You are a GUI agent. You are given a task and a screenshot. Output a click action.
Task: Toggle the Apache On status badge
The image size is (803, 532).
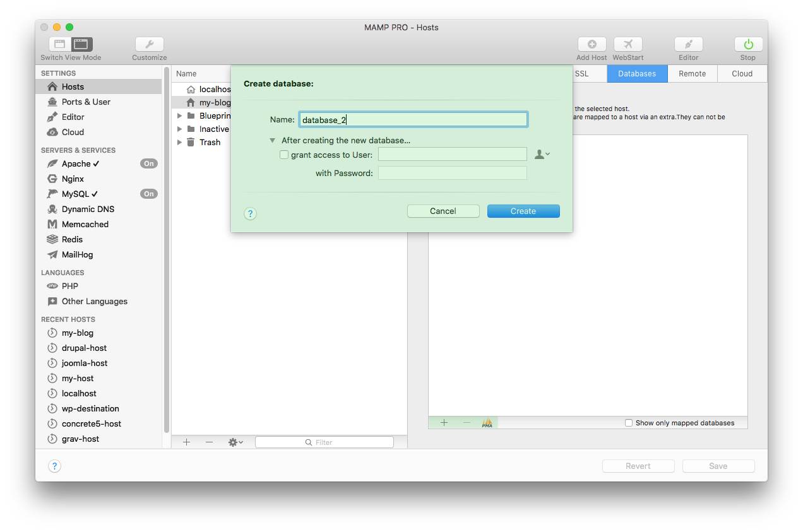148,163
